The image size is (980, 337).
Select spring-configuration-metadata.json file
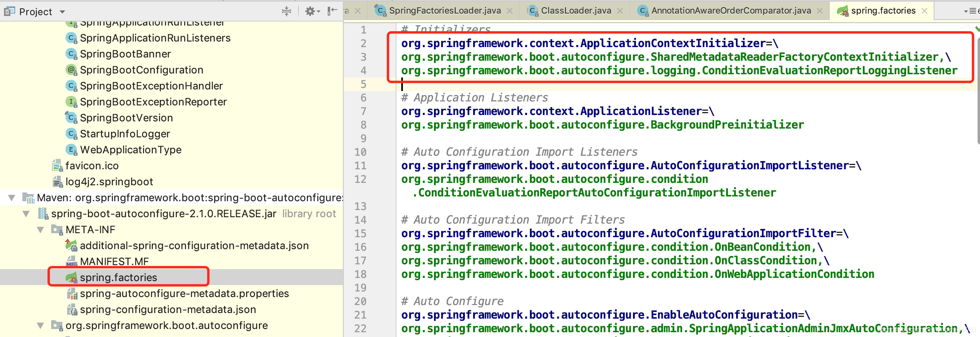[168, 309]
